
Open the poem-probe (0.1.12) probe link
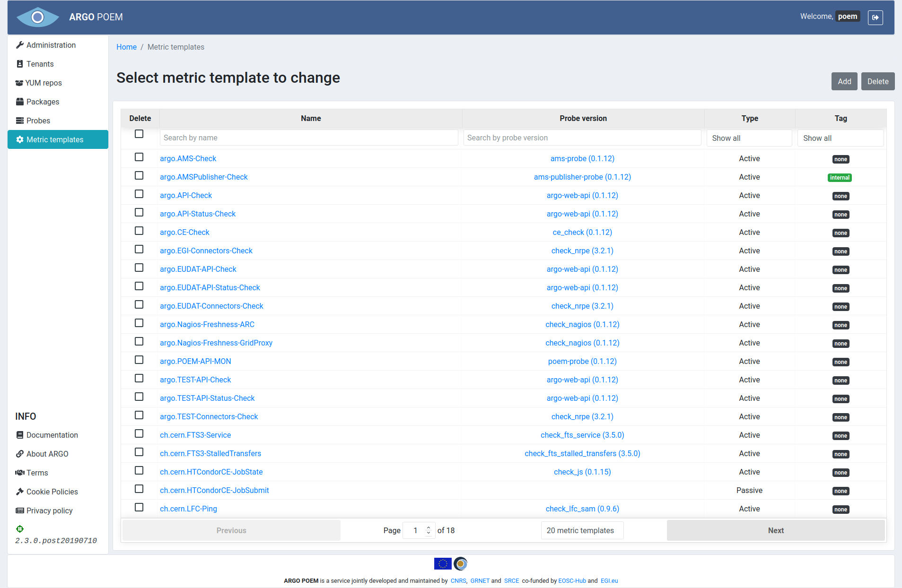[582, 361]
